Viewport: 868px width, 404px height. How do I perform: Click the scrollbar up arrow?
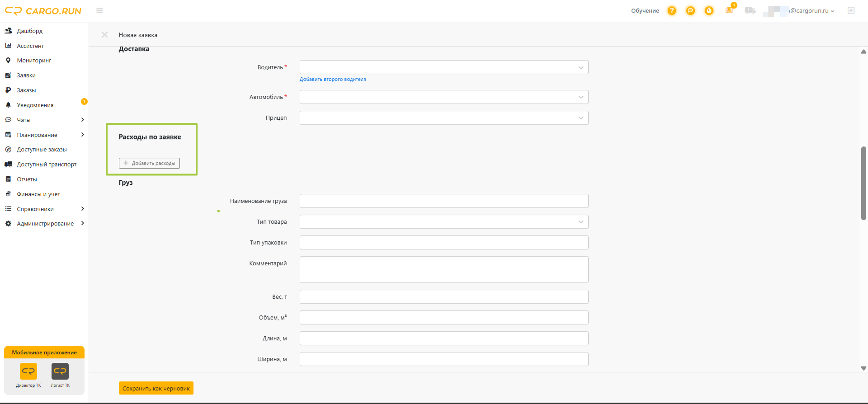click(863, 52)
